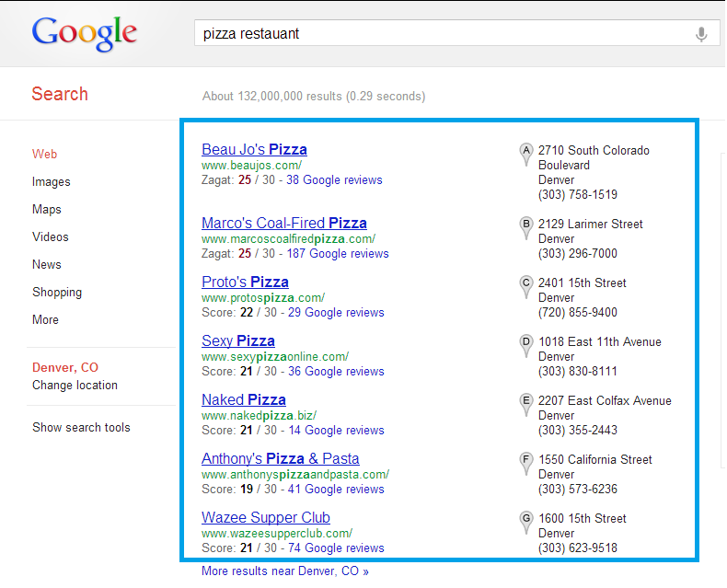Click phone number (303) 623-9518
The image size is (727, 588).
577,548
